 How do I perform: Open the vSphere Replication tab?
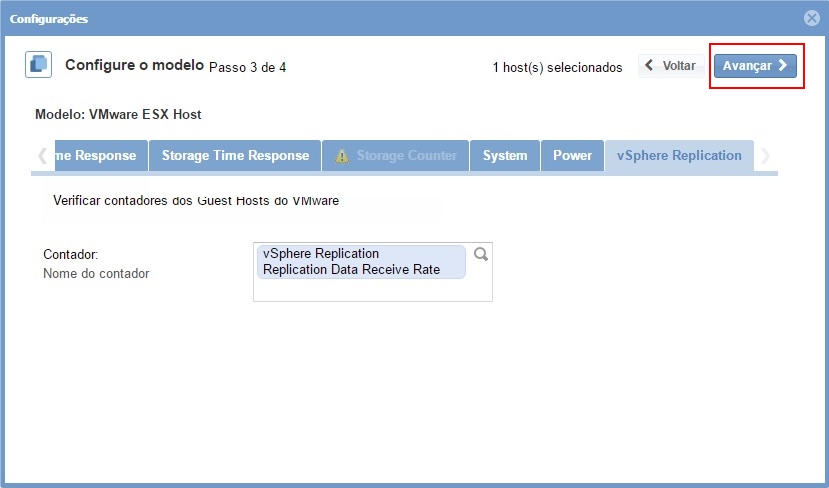click(x=679, y=156)
